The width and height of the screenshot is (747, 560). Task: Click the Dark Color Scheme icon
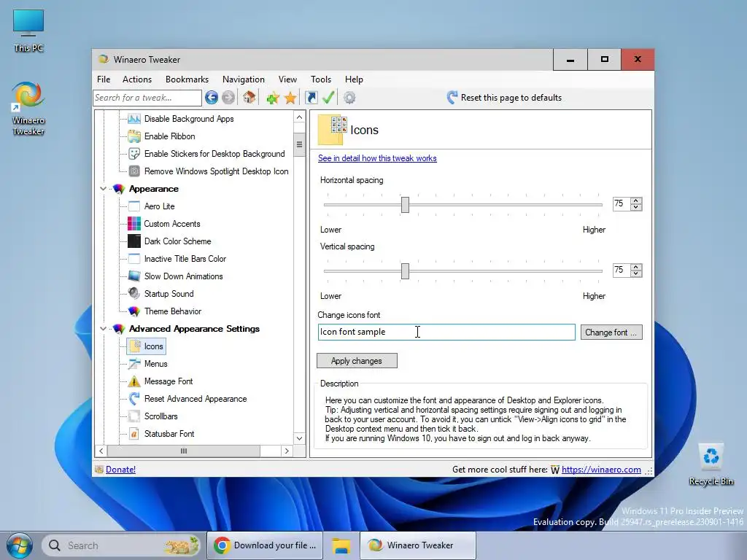134,241
